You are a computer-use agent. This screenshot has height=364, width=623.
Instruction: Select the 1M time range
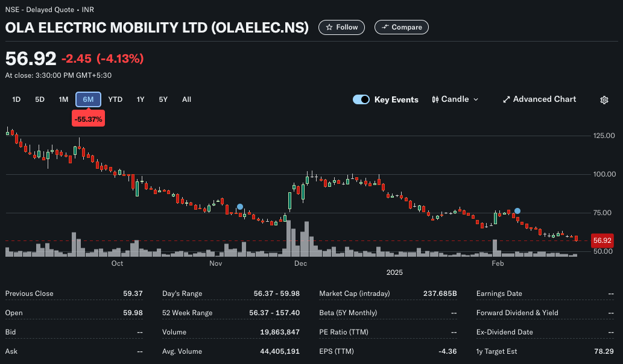point(63,99)
